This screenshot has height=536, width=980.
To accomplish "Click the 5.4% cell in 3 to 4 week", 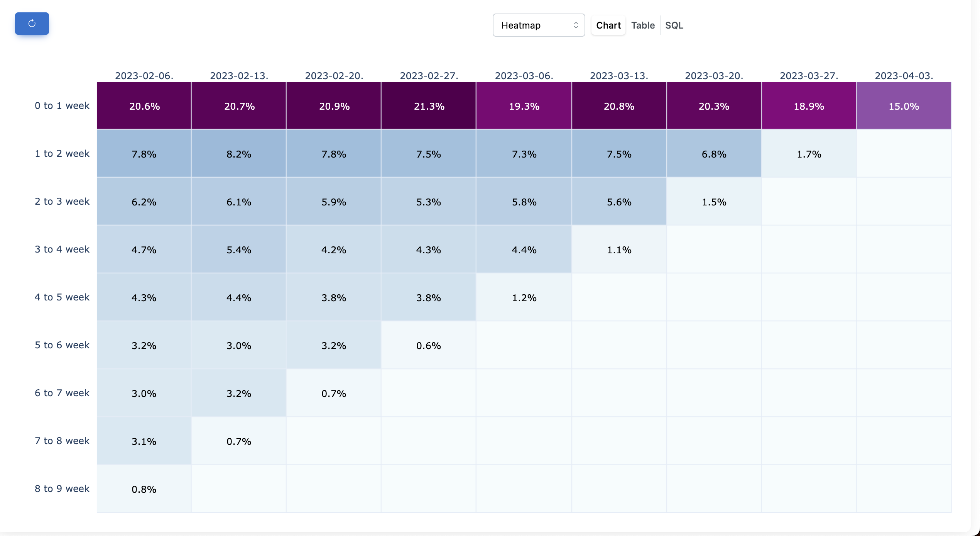I will click(239, 249).
